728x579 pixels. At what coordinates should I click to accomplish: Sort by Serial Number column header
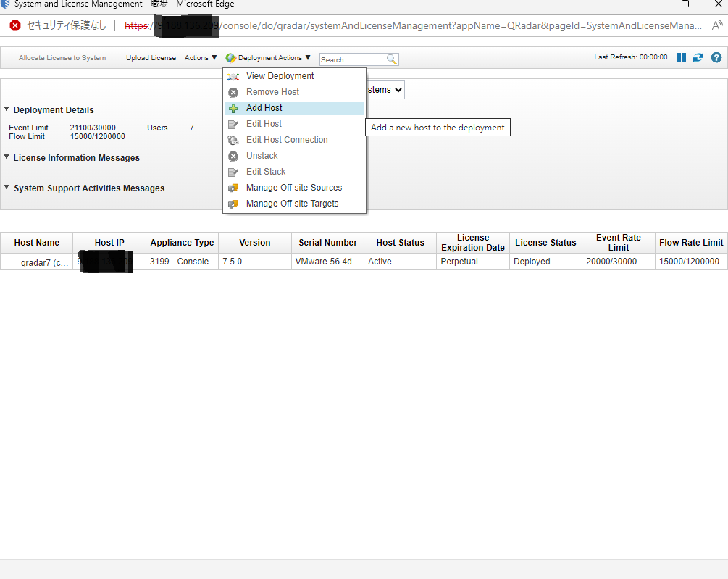(x=328, y=243)
